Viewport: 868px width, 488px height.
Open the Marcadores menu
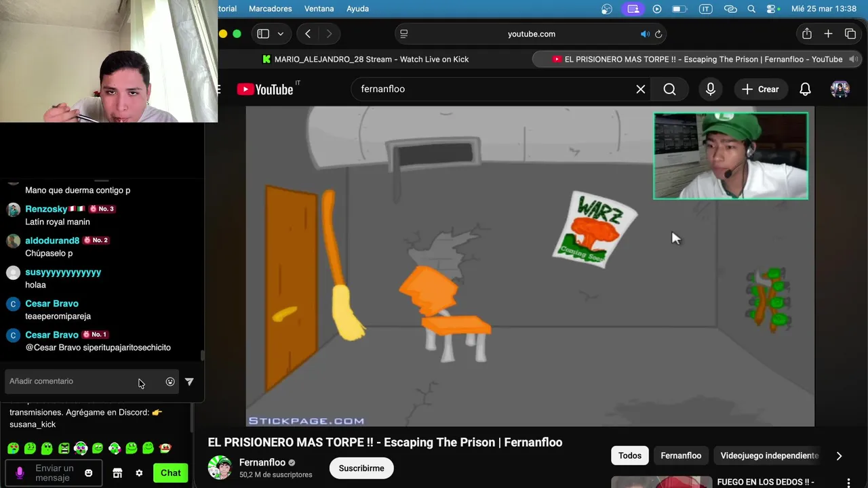(x=270, y=9)
